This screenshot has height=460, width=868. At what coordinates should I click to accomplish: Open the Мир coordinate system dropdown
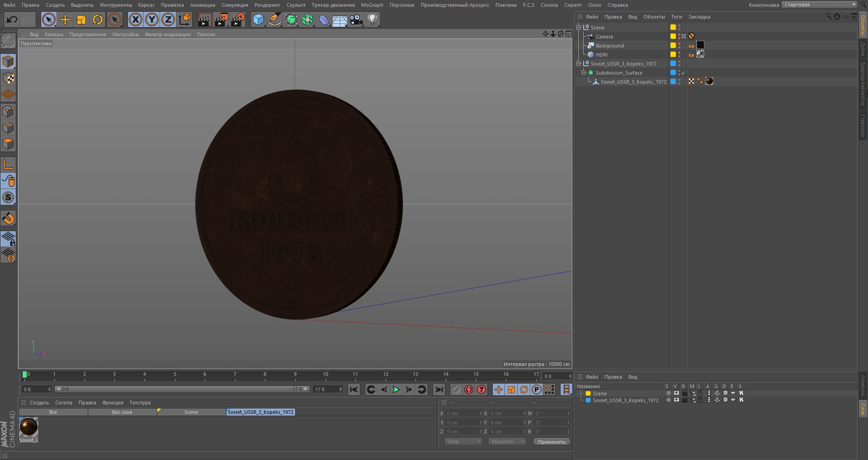(463, 441)
